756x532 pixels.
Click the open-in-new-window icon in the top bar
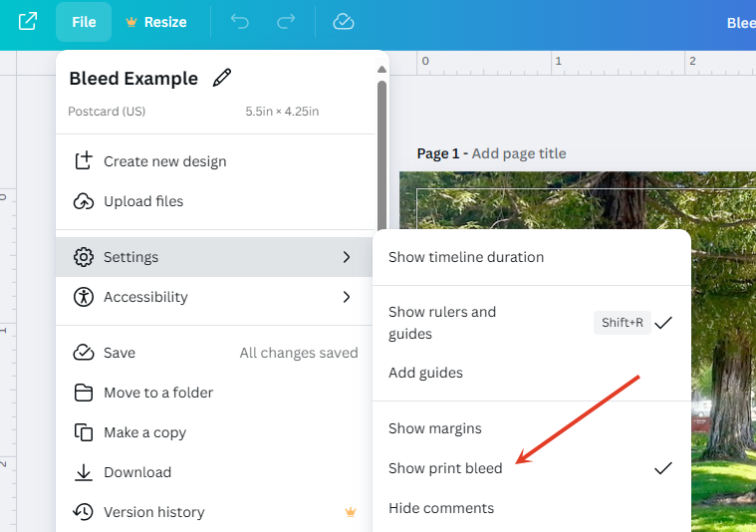(28, 22)
